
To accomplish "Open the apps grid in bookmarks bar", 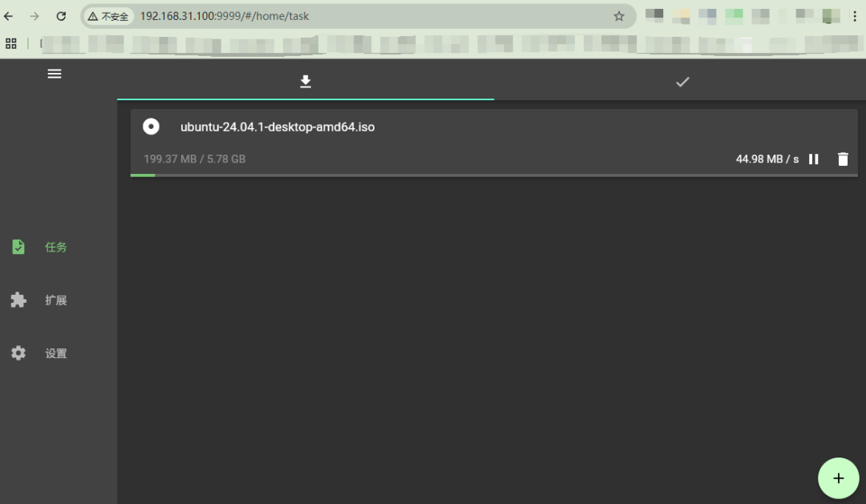I will click(11, 43).
